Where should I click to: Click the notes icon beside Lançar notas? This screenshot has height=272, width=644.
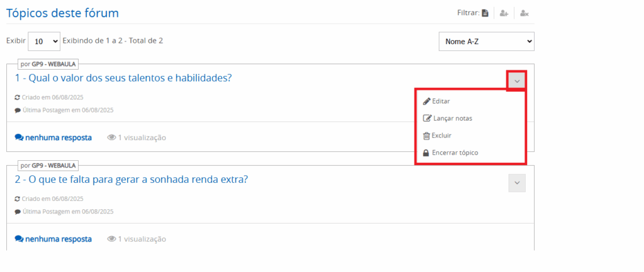(427, 118)
